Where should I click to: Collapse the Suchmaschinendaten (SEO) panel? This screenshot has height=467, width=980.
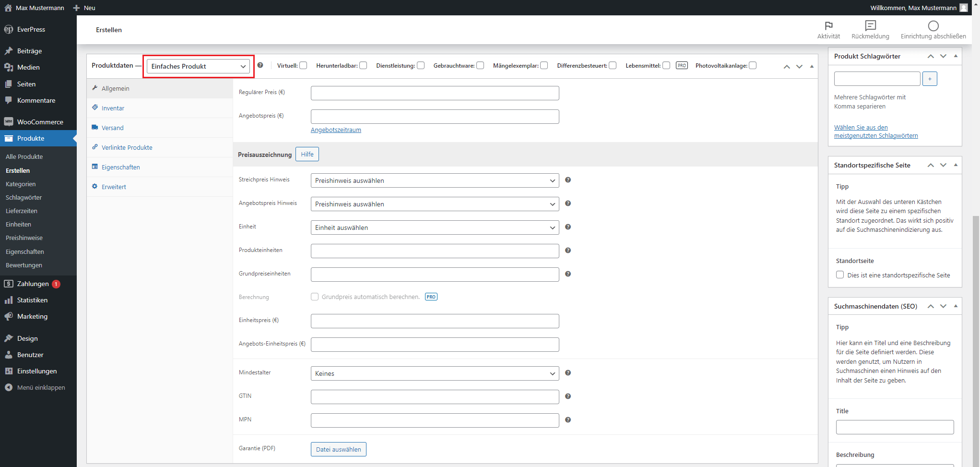tap(956, 306)
